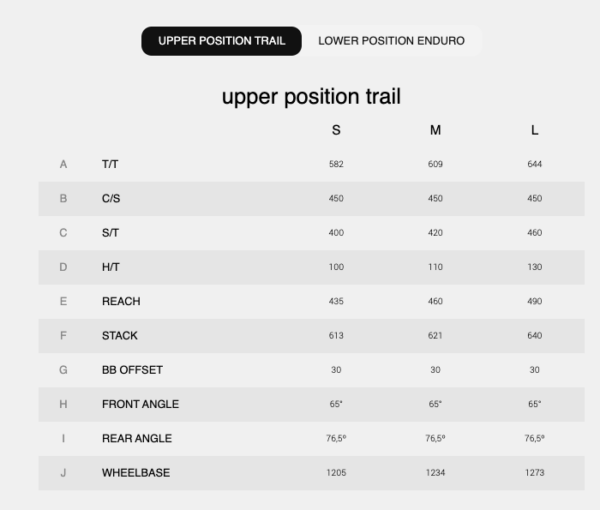The width and height of the screenshot is (600, 510).
Task: Select the Upper Position Trail tab
Action: click(x=221, y=41)
